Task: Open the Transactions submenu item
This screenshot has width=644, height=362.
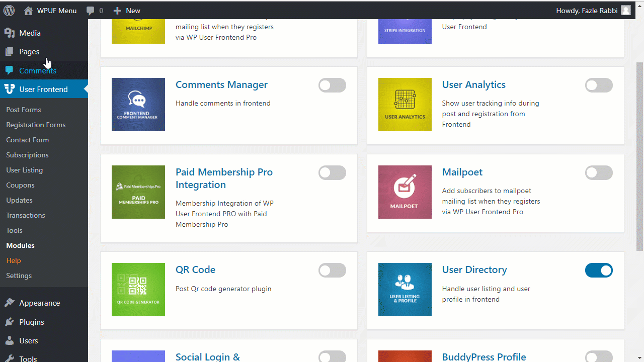Action: point(26,215)
